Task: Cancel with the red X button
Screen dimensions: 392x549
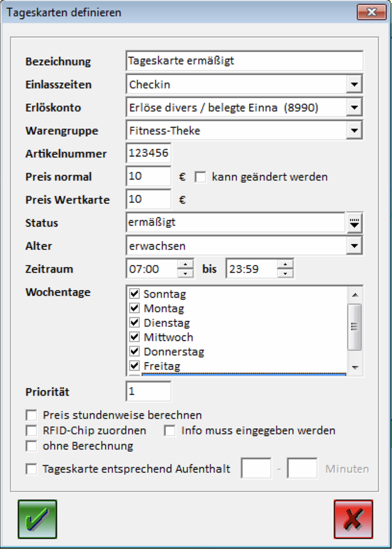Action: click(x=353, y=519)
